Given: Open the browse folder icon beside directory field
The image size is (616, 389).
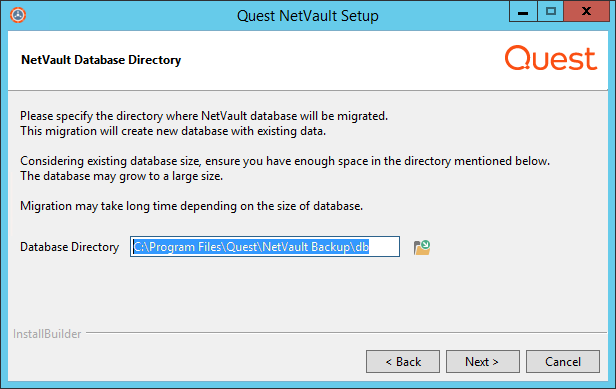Looking at the screenshot, I should pos(422,248).
